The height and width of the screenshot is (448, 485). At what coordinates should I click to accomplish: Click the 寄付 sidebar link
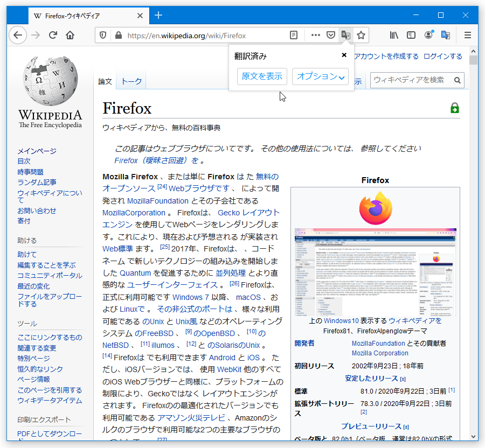pos(24,221)
